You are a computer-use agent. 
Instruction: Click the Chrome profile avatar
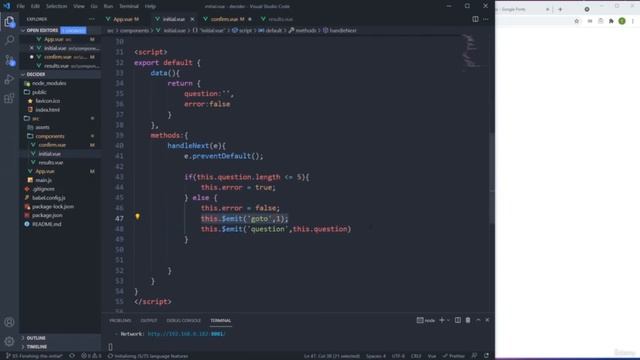click(x=622, y=21)
